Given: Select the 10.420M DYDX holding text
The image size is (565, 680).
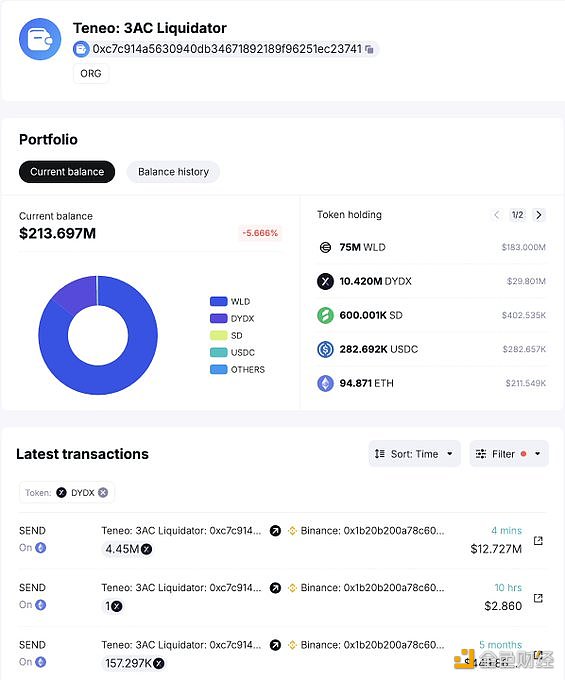Looking at the screenshot, I should 376,281.
